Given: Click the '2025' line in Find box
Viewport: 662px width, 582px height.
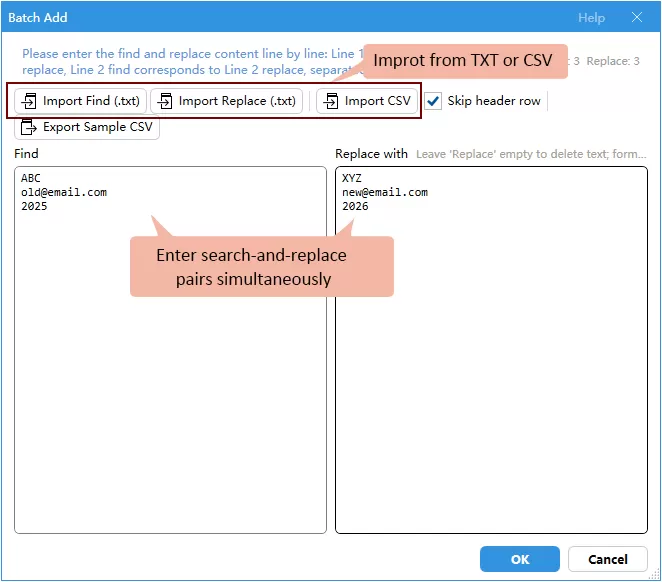Looking at the screenshot, I should [34, 206].
